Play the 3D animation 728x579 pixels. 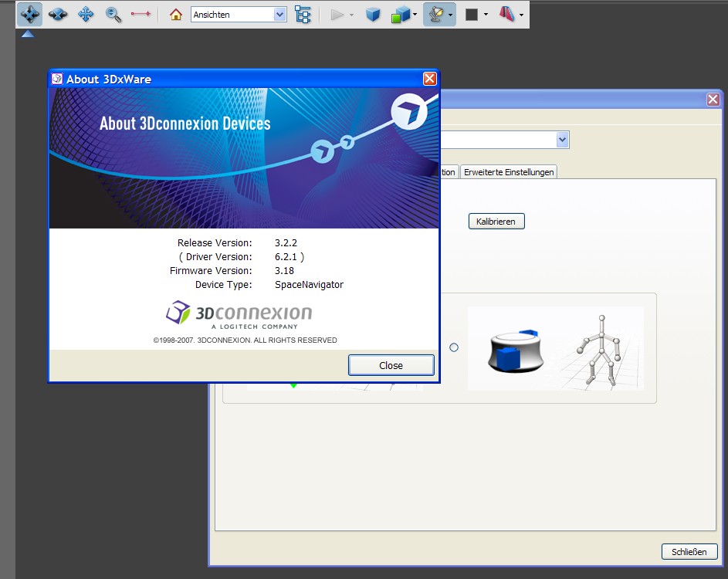(x=337, y=15)
